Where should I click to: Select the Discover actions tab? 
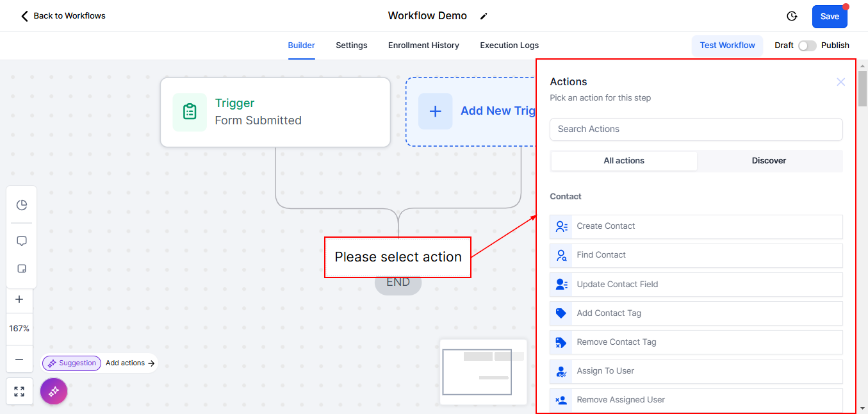[769, 161]
